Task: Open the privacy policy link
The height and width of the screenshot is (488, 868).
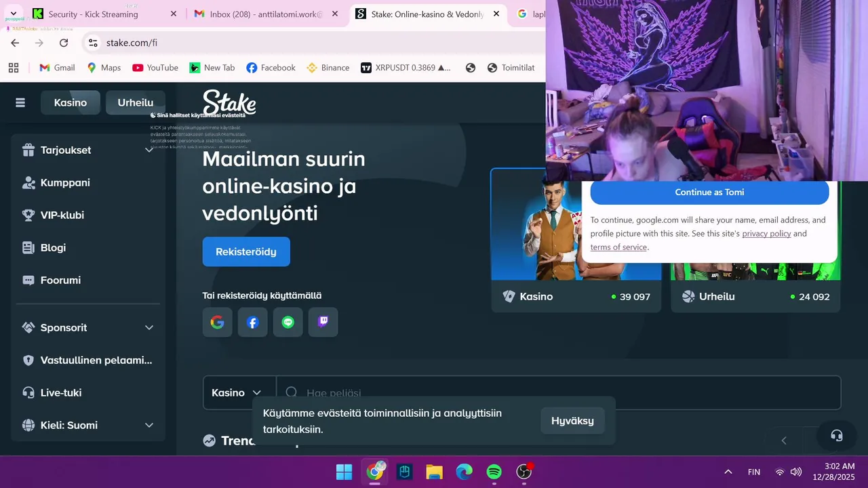Action: click(x=766, y=233)
